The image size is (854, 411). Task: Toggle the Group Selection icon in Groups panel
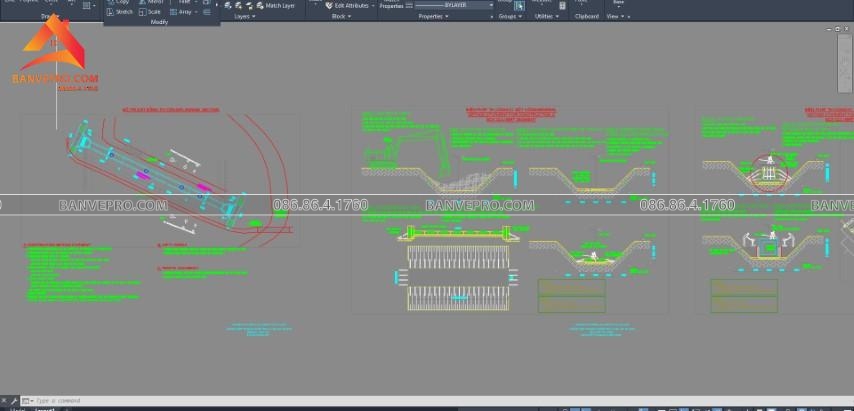tap(519, 5)
